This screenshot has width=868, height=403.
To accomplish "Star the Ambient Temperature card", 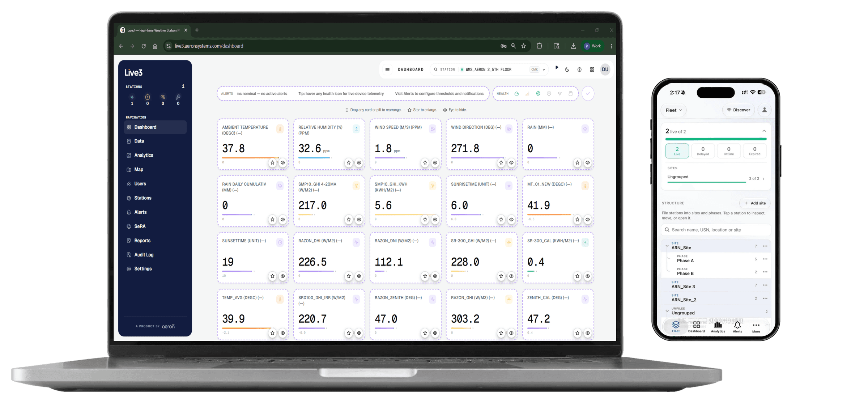I will 272,163.
